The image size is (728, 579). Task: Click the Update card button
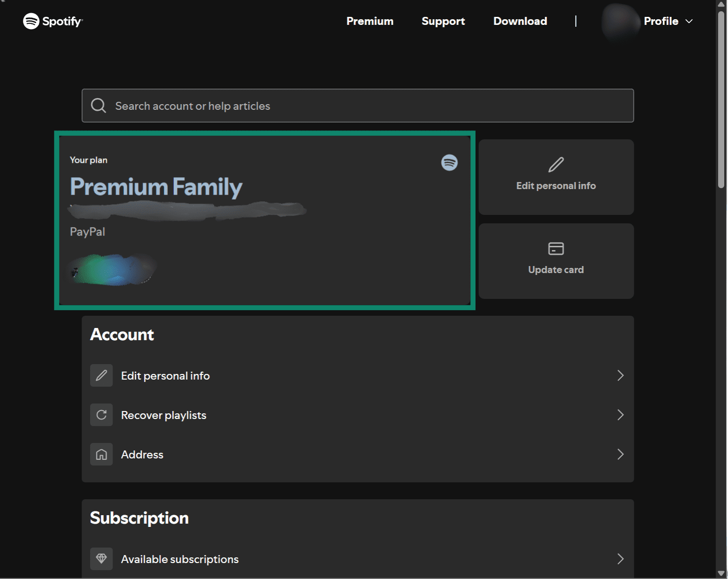coord(556,261)
